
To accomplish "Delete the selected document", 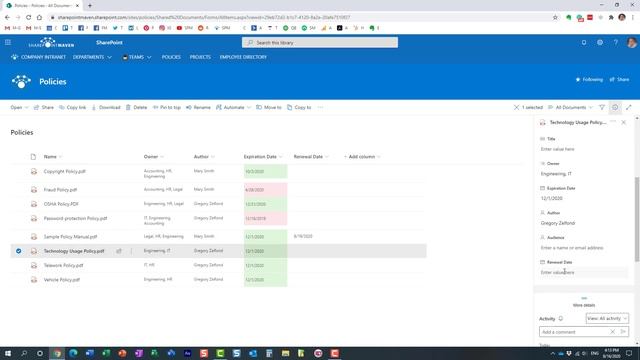I will tap(136, 107).
